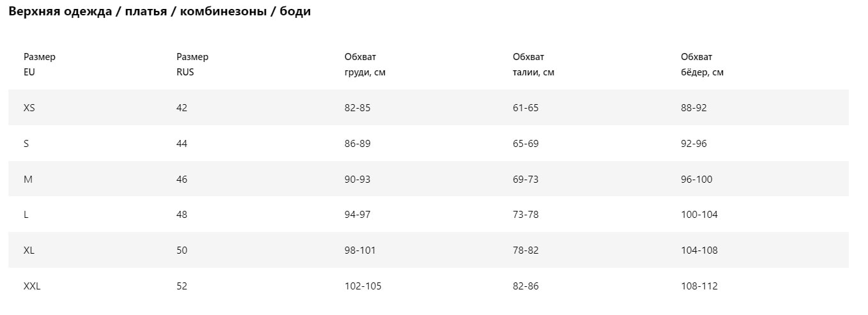
Task: Click the table heading about outerwear and dresses
Action: click(160, 12)
